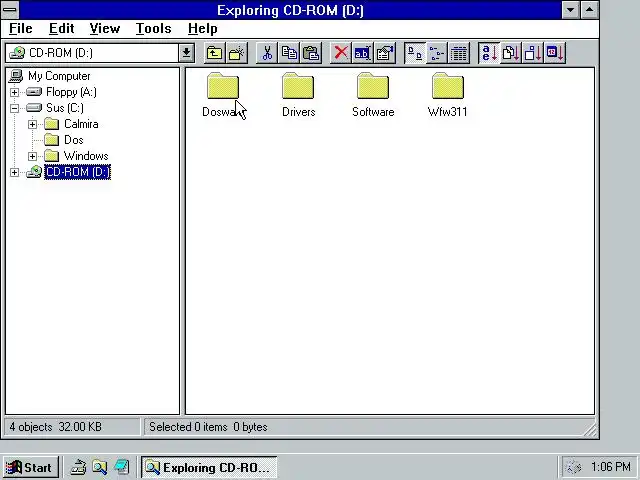Viewport: 640px width, 480px height.
Task: Expand the Floppy (A:) tree node
Action: pyautogui.click(x=14, y=92)
